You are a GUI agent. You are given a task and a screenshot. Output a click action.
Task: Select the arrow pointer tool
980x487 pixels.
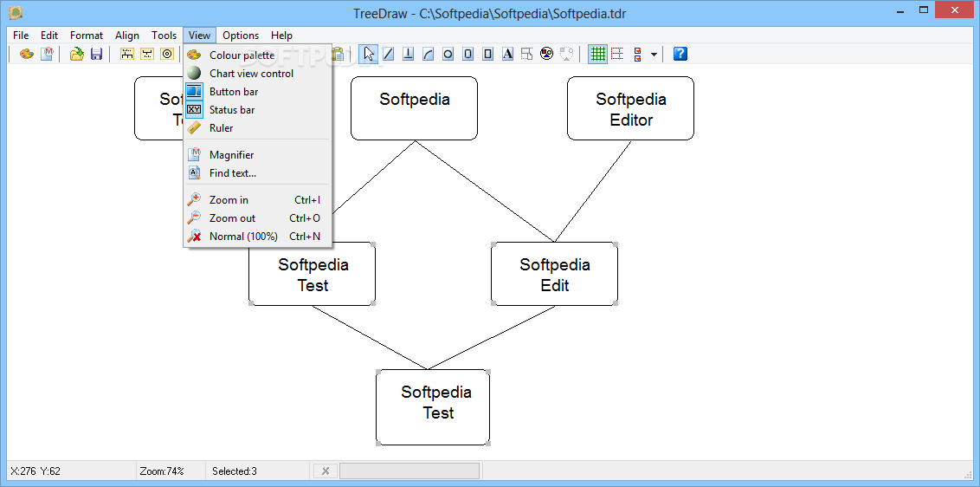coord(369,54)
